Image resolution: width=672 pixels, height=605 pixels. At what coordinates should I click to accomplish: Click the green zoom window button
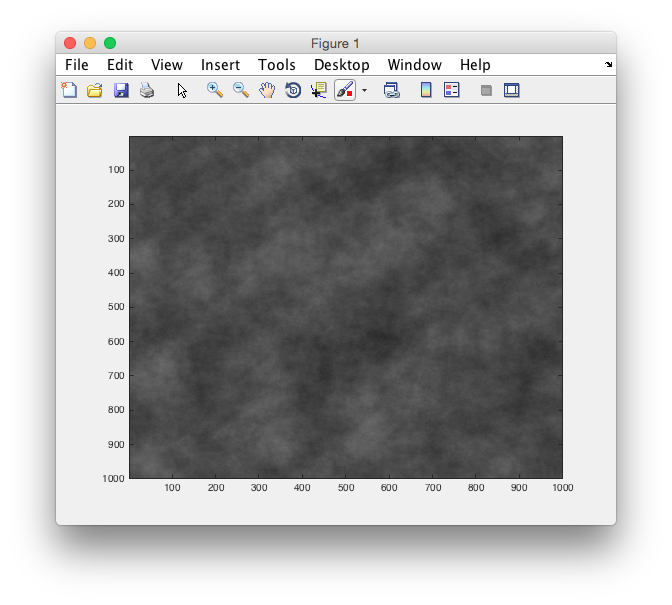[x=110, y=43]
